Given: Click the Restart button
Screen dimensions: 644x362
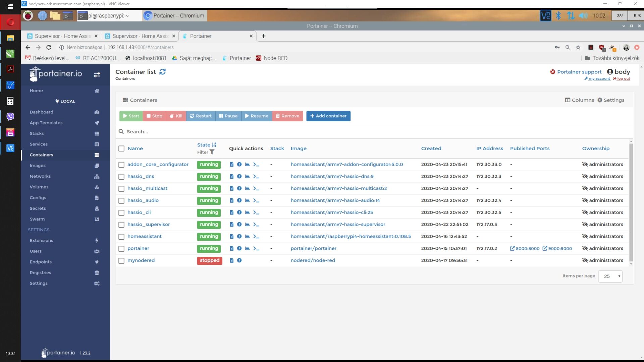Looking at the screenshot, I should click(201, 116).
